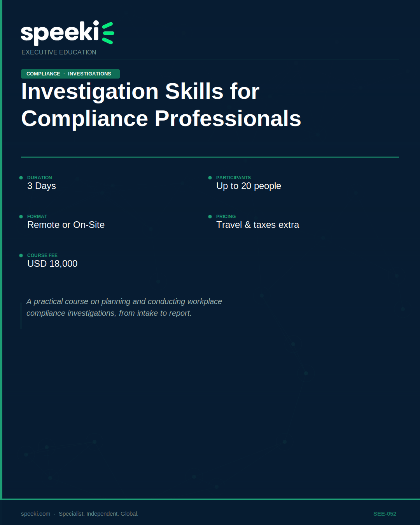Click the green divider line above Duration

(210, 157)
